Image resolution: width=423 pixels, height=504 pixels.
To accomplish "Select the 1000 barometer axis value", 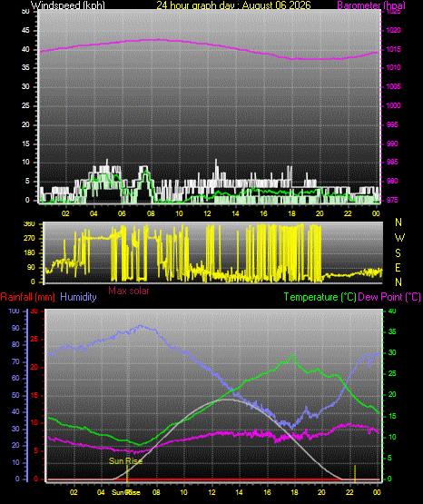I will tap(393, 105).
